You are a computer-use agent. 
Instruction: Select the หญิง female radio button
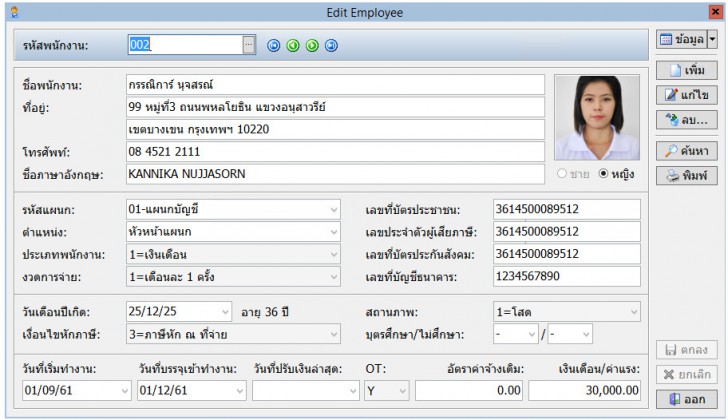[603, 174]
